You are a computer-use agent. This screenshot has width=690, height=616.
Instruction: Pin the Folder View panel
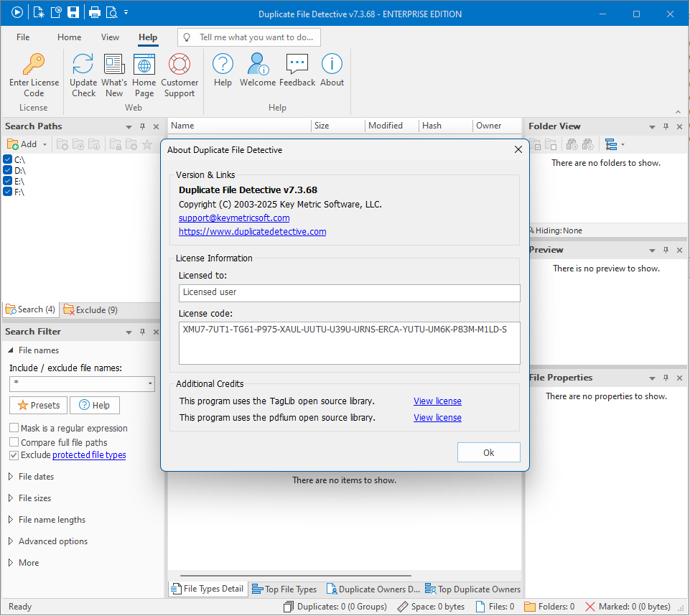[x=666, y=127]
